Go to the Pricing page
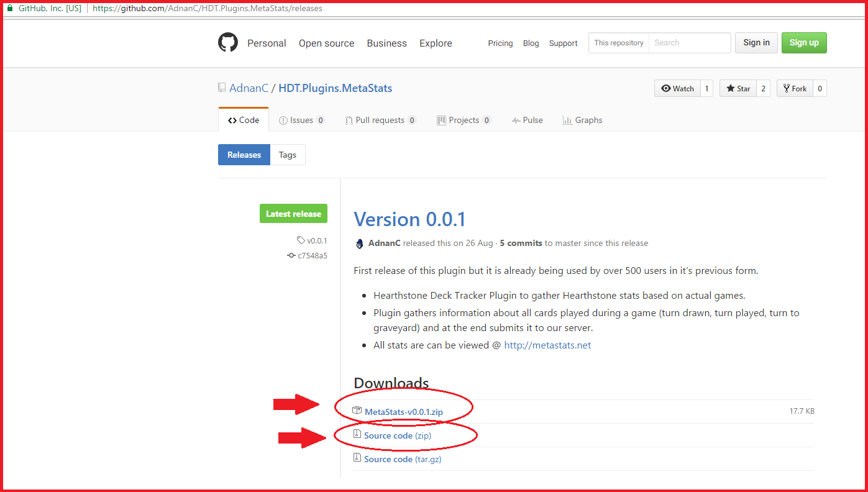Screen dimensions: 868x492 (500, 43)
